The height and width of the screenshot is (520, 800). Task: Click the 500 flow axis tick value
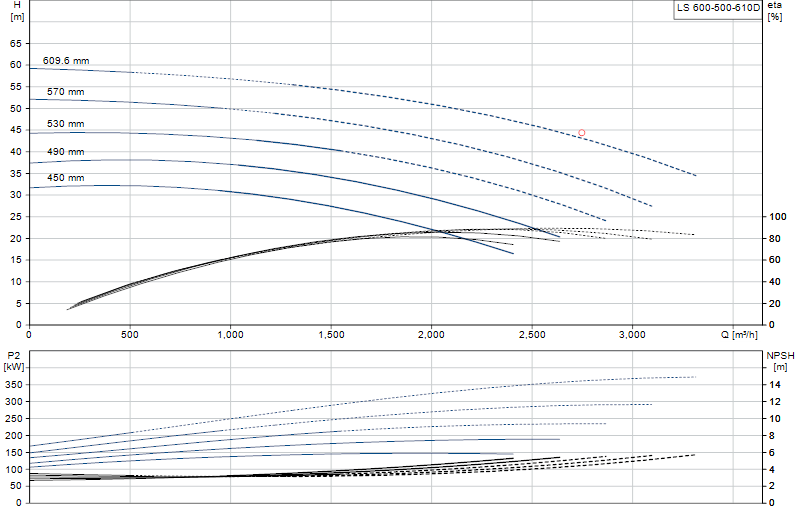(130, 335)
